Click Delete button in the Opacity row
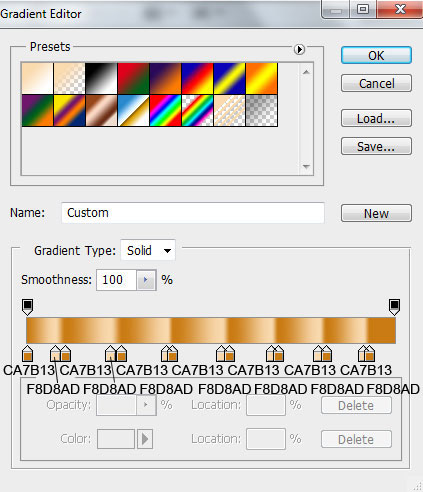 [x=356, y=405]
